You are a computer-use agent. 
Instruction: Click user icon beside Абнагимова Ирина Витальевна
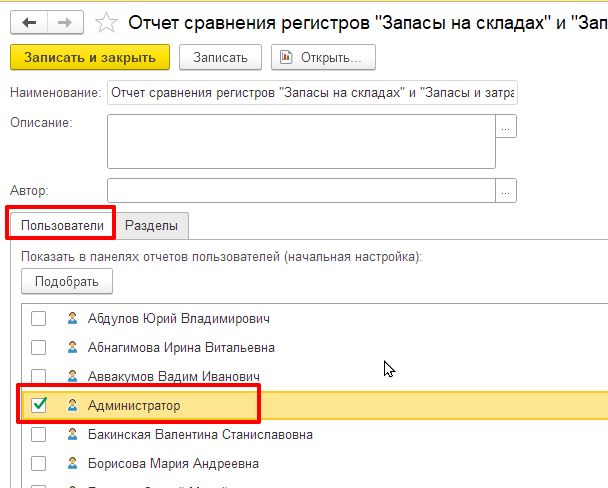point(72,348)
